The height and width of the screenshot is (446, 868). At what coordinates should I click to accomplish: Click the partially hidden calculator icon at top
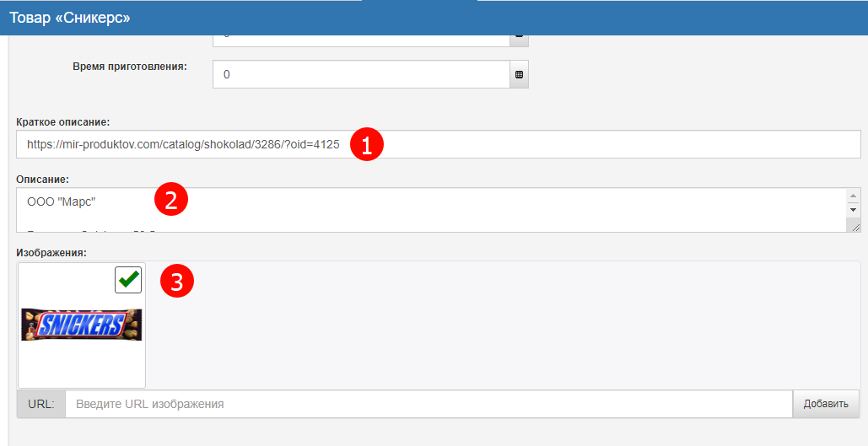(519, 37)
